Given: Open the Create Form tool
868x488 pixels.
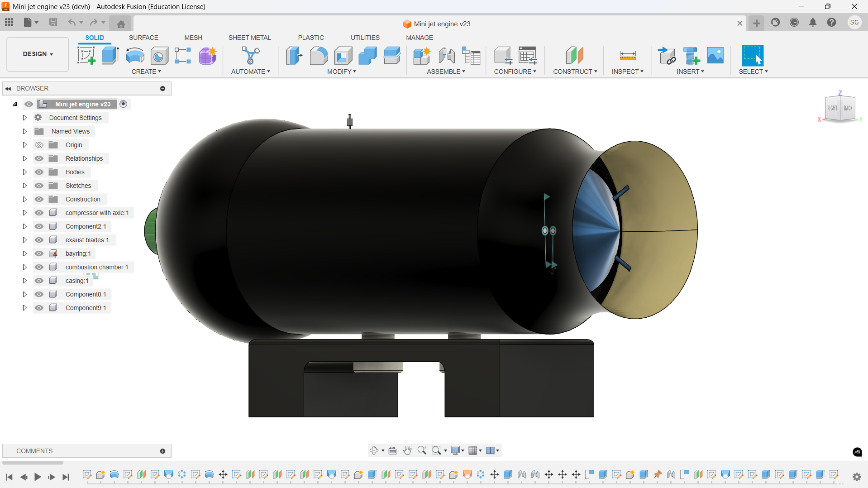Looking at the screenshot, I should (x=208, y=56).
